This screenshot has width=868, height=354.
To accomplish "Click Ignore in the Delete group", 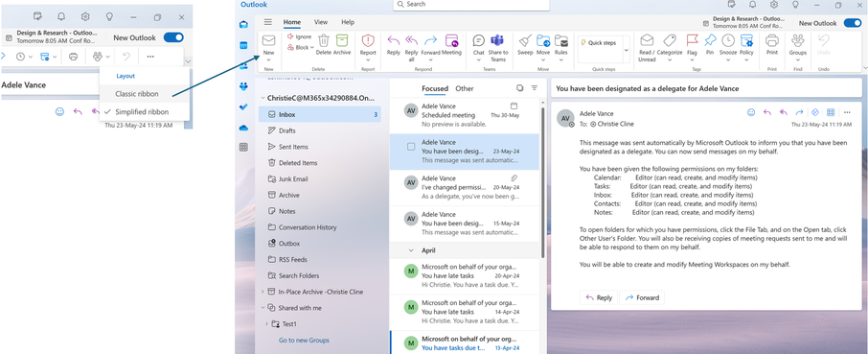I will [x=299, y=36].
